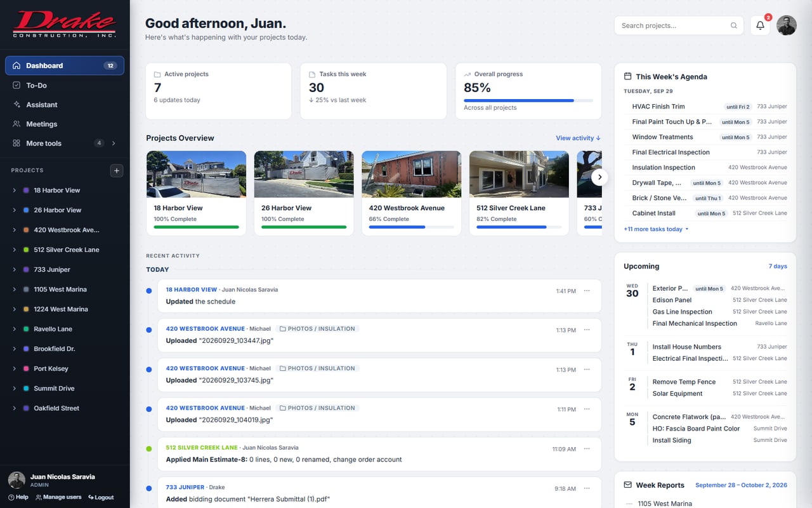This screenshot has width=812, height=508.
Task: Open the notifications bell icon
Action: coord(760,25)
